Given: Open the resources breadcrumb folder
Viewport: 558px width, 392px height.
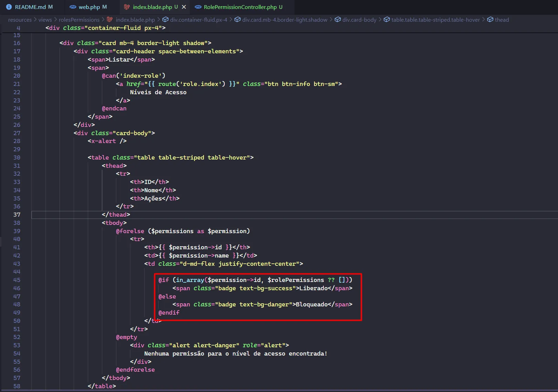Looking at the screenshot, I should coord(20,20).
